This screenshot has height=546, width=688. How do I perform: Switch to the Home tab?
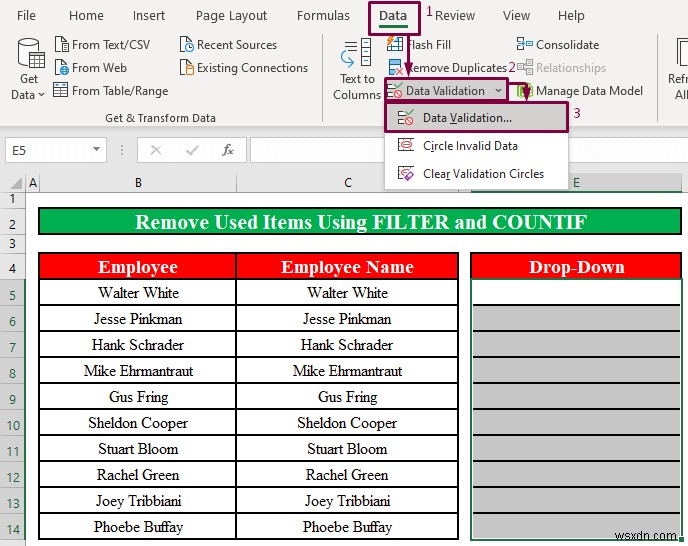tap(86, 16)
